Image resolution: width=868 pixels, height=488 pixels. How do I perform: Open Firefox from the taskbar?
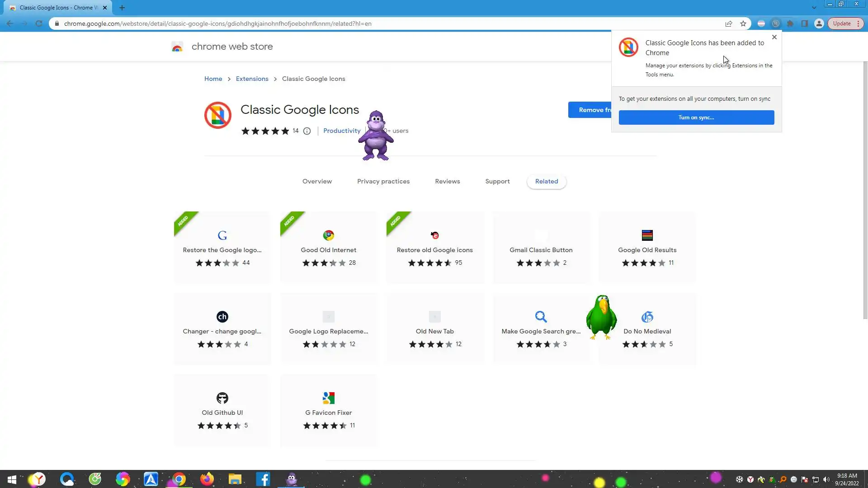[207, 479]
